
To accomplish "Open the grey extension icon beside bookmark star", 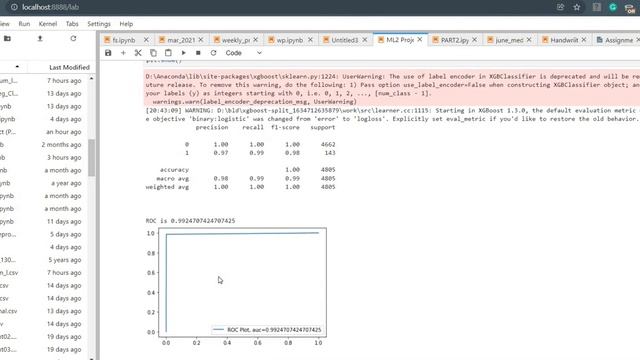I will (x=597, y=7).
